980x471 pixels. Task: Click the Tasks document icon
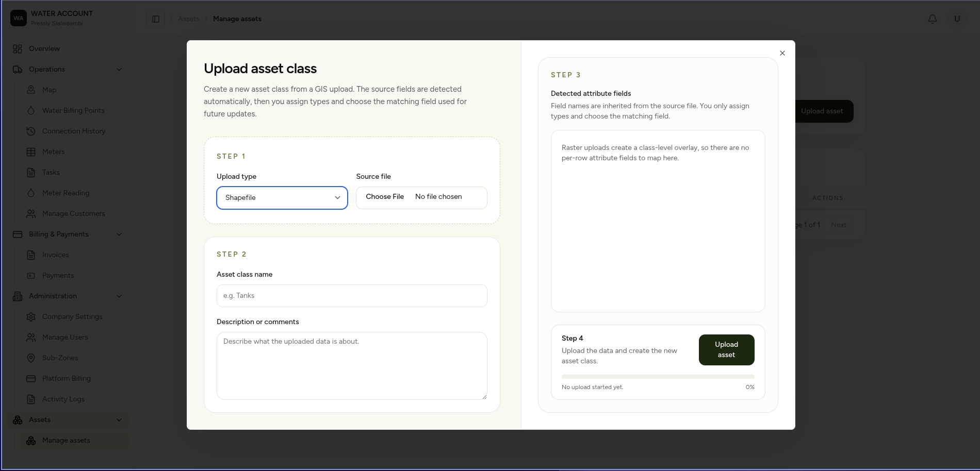[x=31, y=172]
